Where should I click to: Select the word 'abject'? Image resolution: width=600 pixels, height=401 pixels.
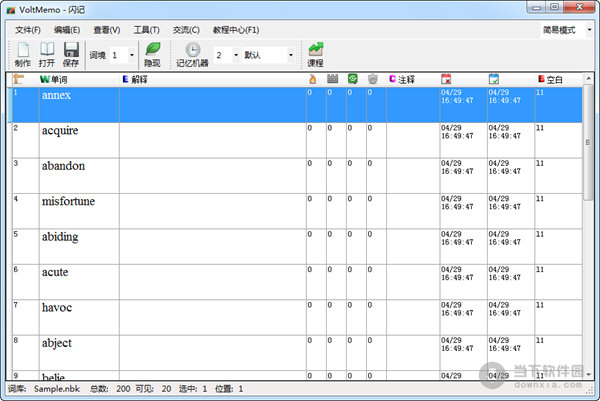click(57, 343)
